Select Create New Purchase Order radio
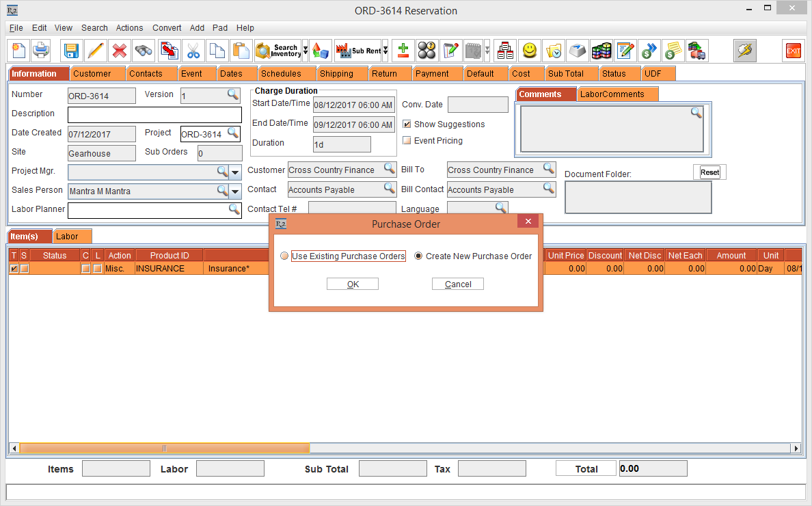This screenshot has width=812, height=506. [419, 256]
